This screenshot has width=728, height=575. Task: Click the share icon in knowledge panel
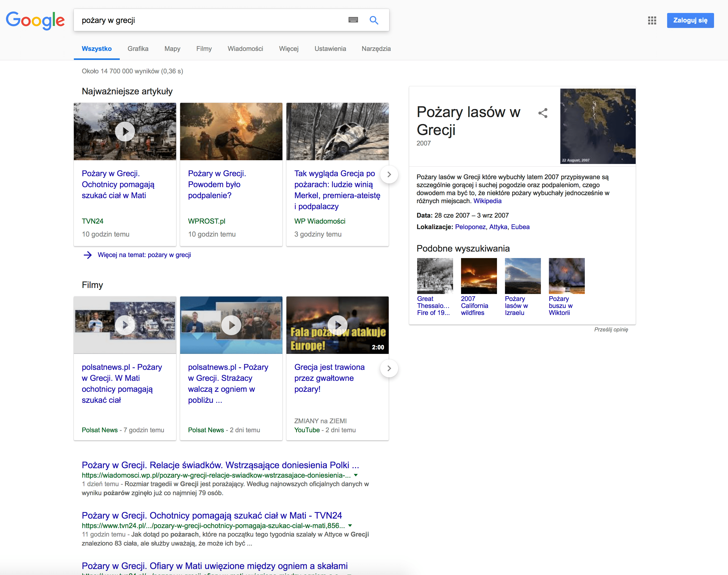pyautogui.click(x=543, y=113)
